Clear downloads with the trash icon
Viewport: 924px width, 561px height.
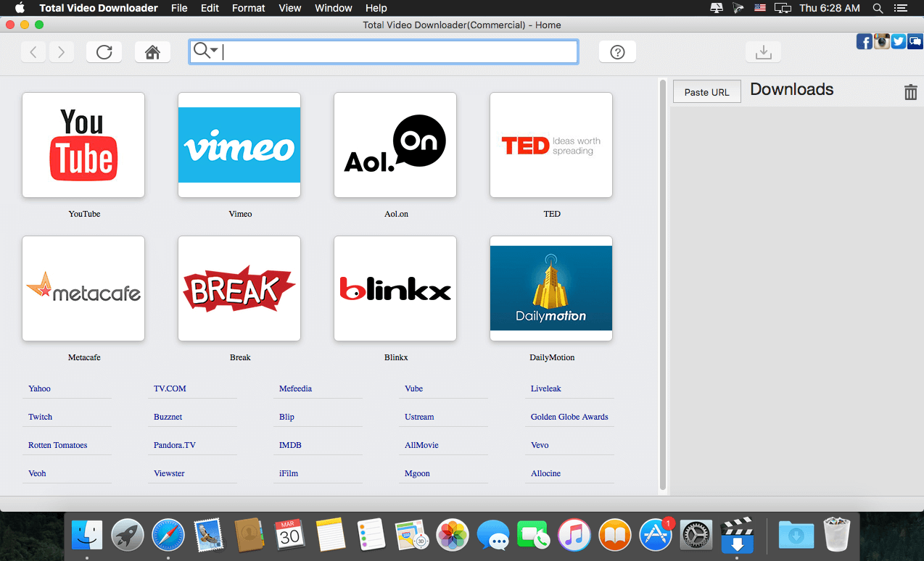click(x=911, y=92)
